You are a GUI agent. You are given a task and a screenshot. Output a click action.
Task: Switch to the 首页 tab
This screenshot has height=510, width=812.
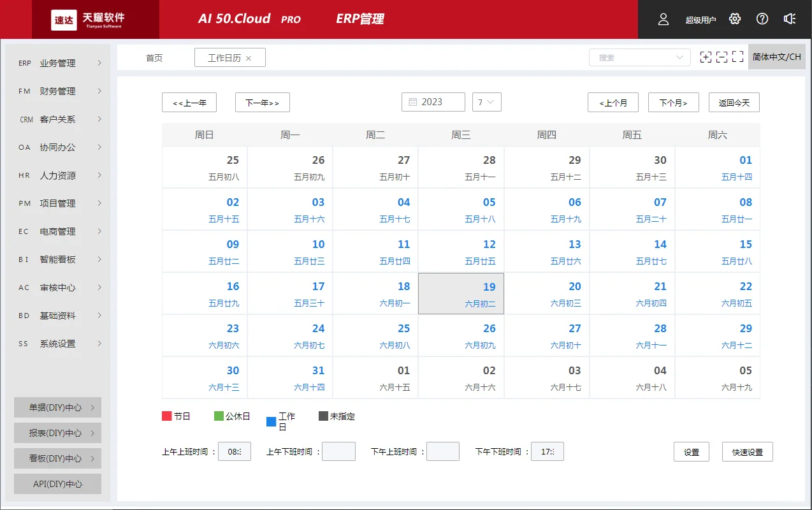pyautogui.click(x=154, y=57)
